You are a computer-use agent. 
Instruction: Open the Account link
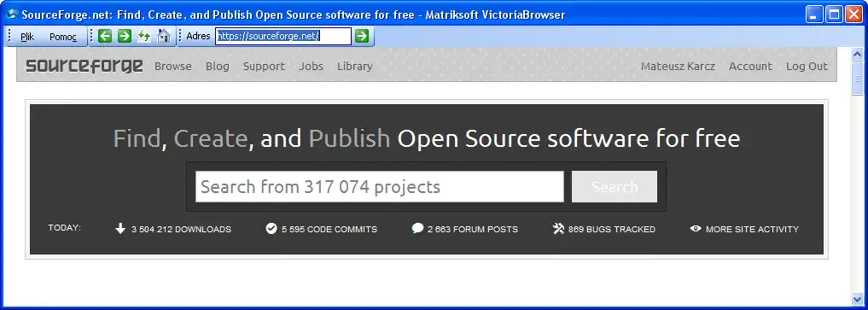[x=750, y=66]
